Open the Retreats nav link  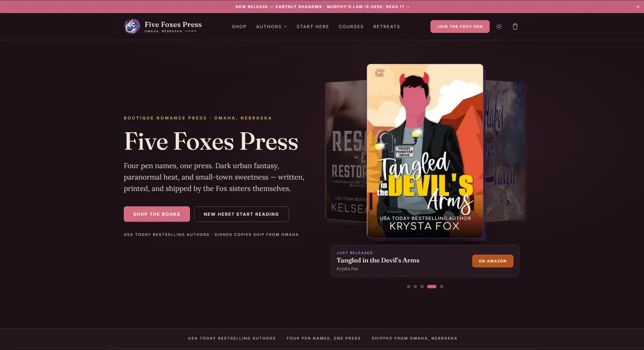tap(386, 27)
